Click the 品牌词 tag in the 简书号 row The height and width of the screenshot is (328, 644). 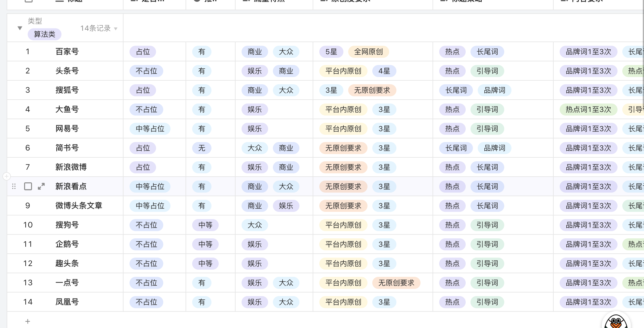495,148
